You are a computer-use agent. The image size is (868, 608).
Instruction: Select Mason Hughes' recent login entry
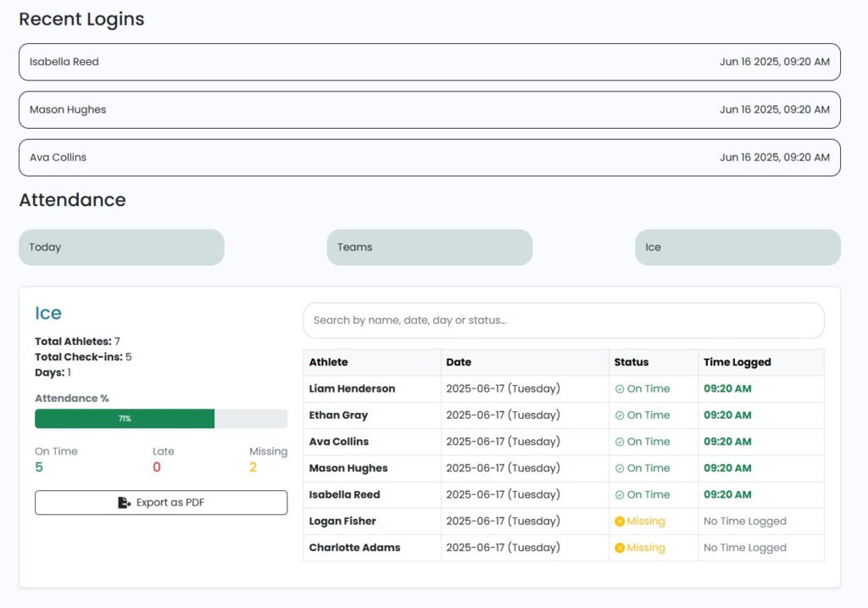click(429, 110)
